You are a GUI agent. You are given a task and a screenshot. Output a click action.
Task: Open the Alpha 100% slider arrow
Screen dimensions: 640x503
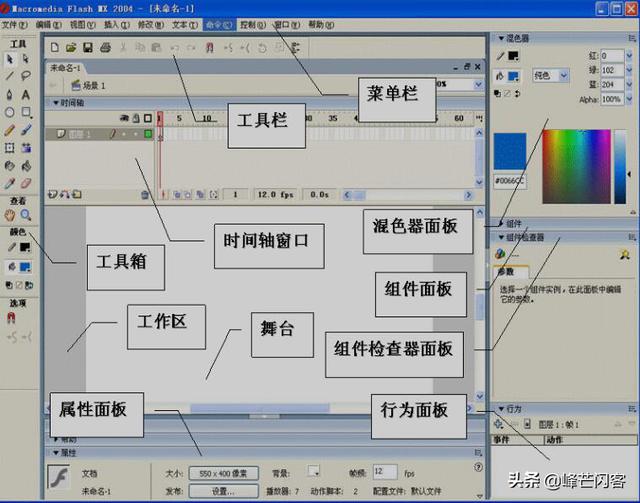629,99
